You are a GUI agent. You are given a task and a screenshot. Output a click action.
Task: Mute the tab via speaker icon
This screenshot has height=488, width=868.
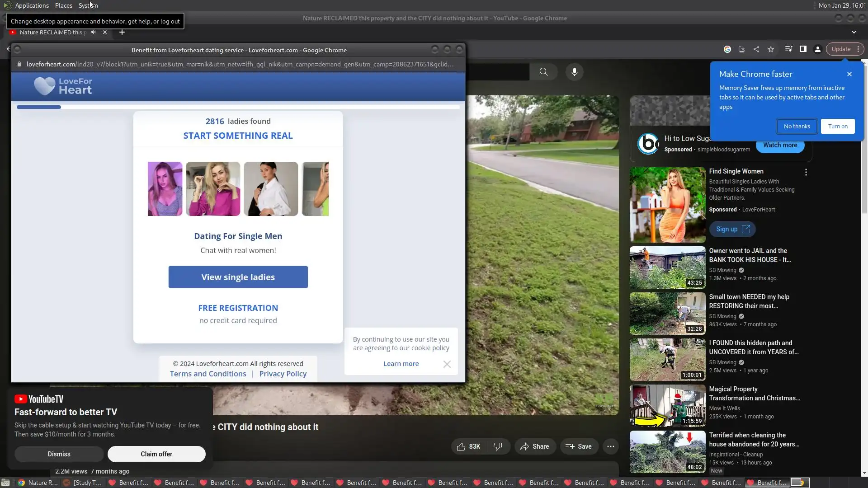coord(93,32)
